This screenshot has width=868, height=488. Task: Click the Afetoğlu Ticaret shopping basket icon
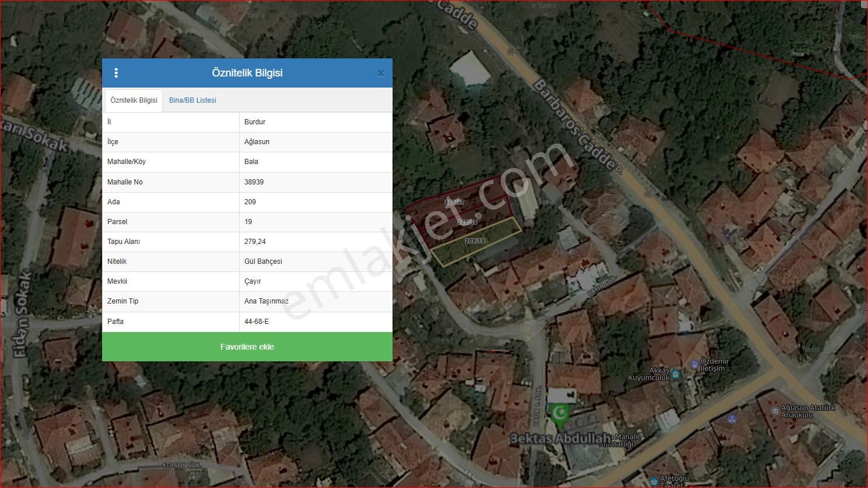tap(654, 482)
